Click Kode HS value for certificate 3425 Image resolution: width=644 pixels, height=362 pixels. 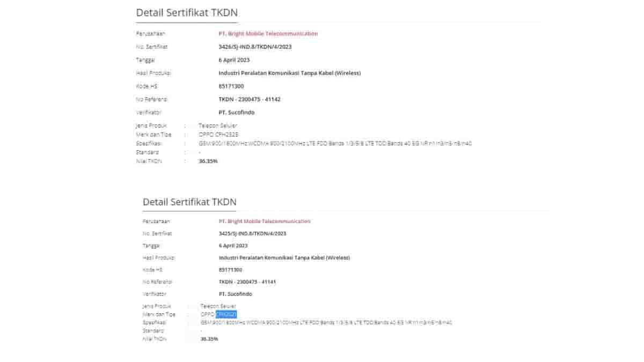coord(230,270)
